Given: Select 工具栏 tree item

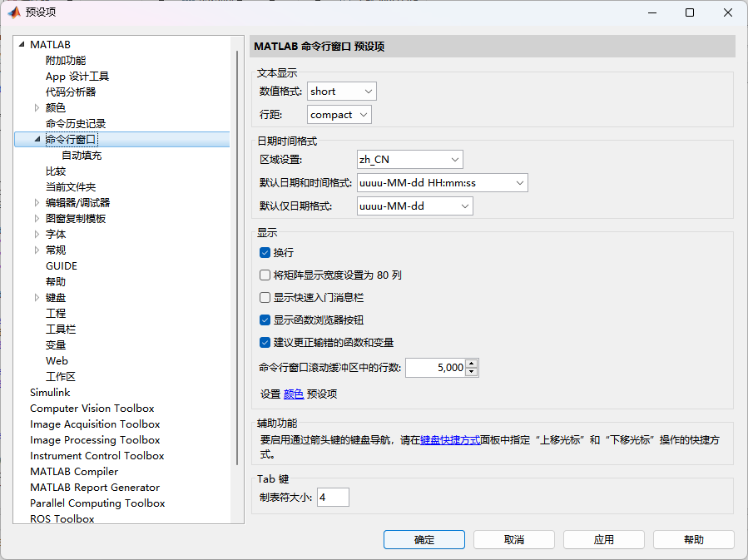Looking at the screenshot, I should [x=61, y=330].
